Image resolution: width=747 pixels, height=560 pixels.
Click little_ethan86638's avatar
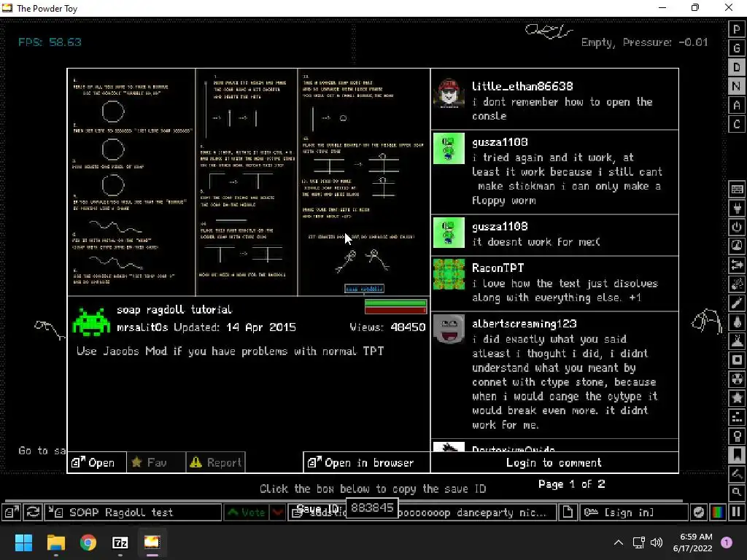[x=449, y=93]
